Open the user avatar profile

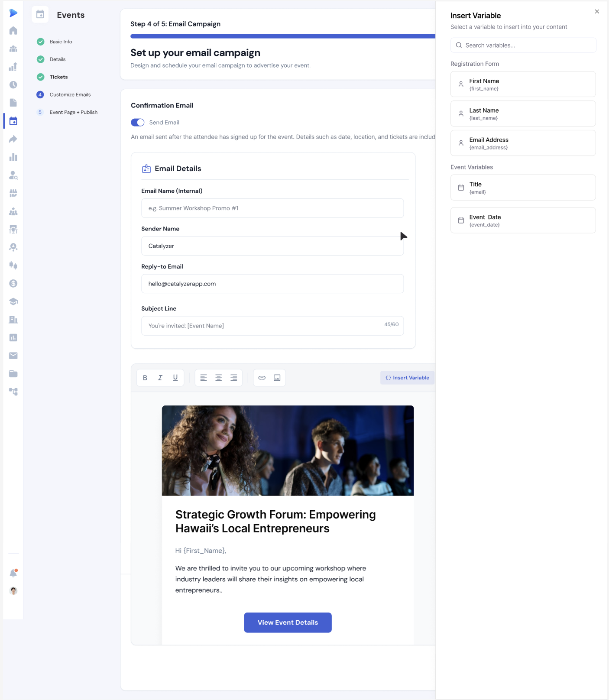click(13, 591)
